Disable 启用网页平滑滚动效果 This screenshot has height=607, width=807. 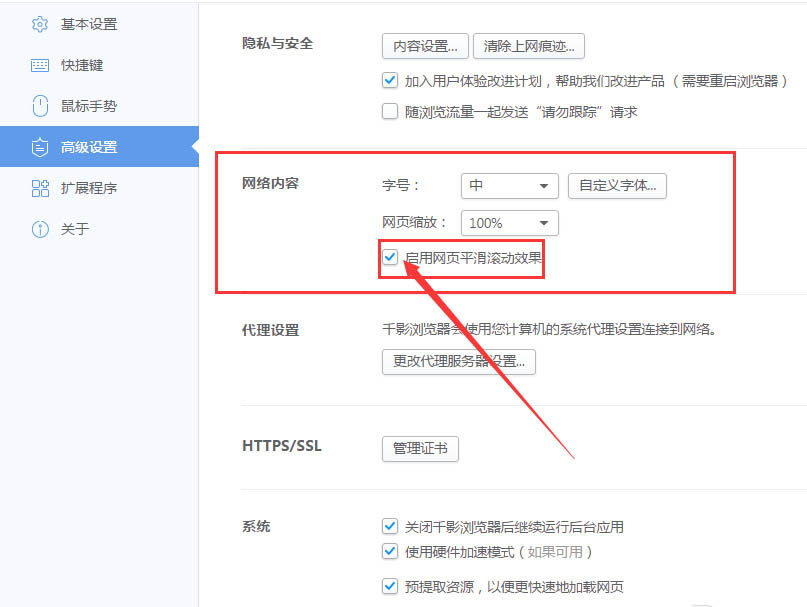[x=389, y=258]
